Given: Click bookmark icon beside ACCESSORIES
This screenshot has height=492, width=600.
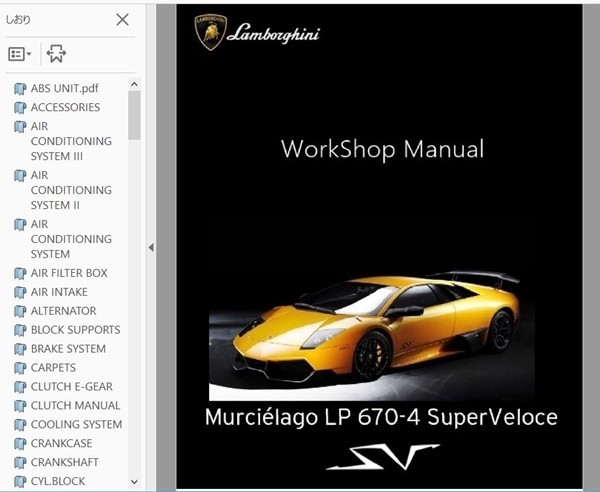Looking at the screenshot, I should [x=20, y=108].
